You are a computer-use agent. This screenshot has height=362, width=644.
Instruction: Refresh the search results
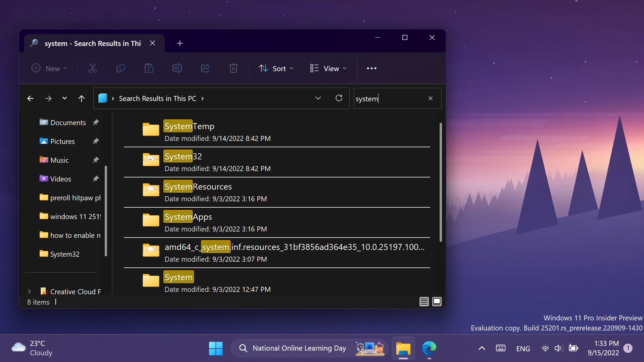click(339, 98)
